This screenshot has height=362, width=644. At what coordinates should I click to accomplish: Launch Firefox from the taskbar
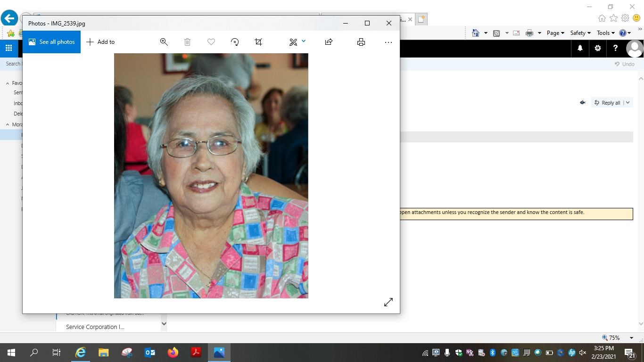tap(173, 352)
